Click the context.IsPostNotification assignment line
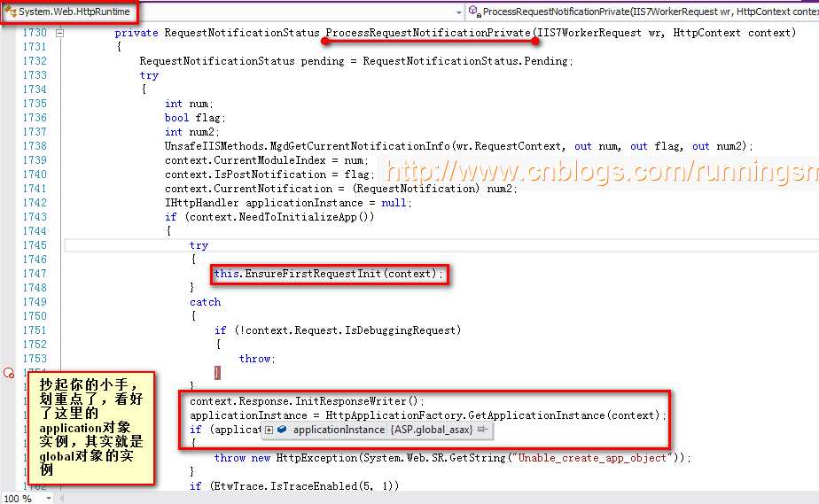 click(269, 174)
